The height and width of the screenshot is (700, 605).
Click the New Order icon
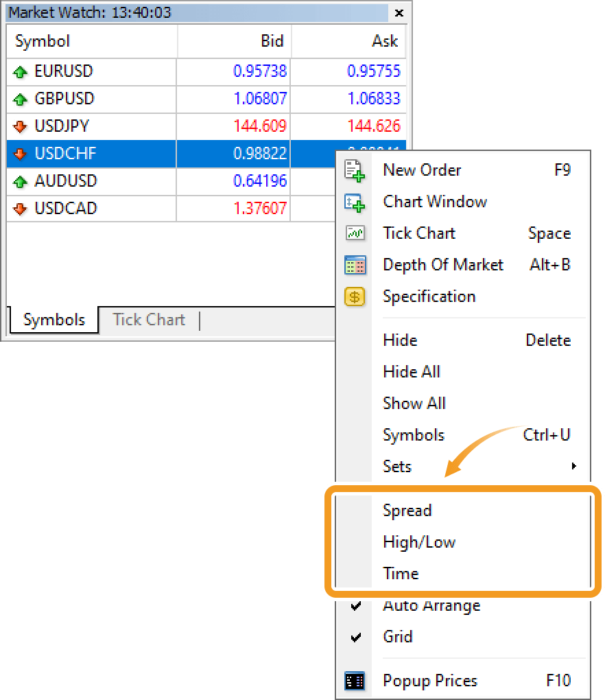[x=355, y=171]
